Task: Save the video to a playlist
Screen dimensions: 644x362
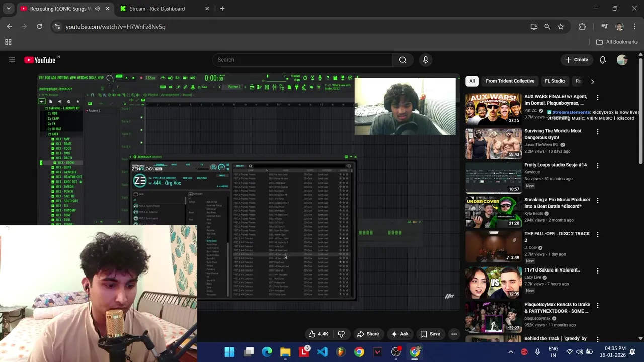Action: click(x=430, y=334)
